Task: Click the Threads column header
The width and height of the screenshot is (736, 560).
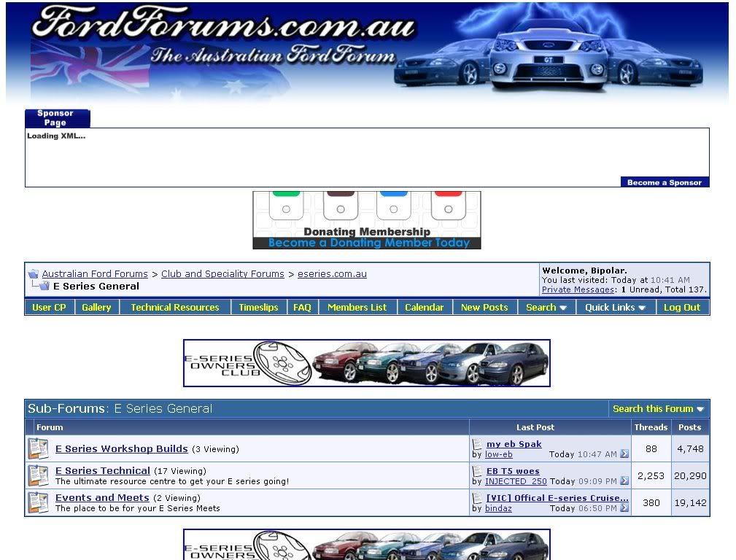Action: 651,427
